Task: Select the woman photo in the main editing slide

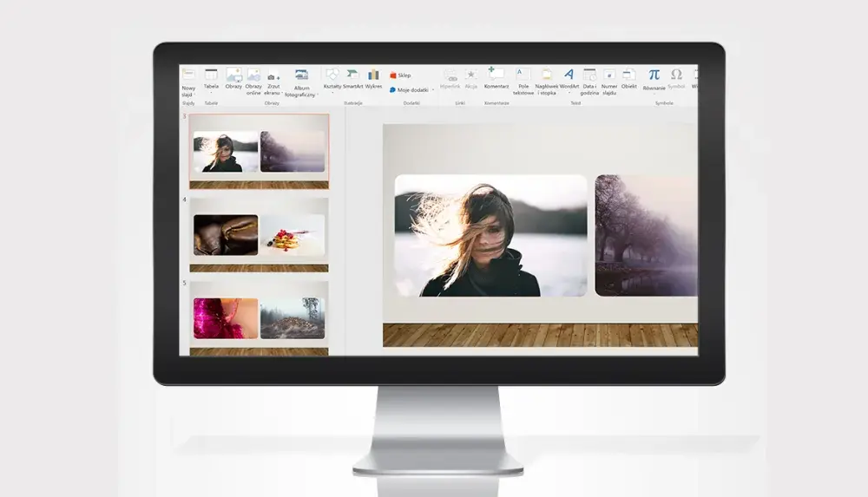Action: [x=490, y=236]
